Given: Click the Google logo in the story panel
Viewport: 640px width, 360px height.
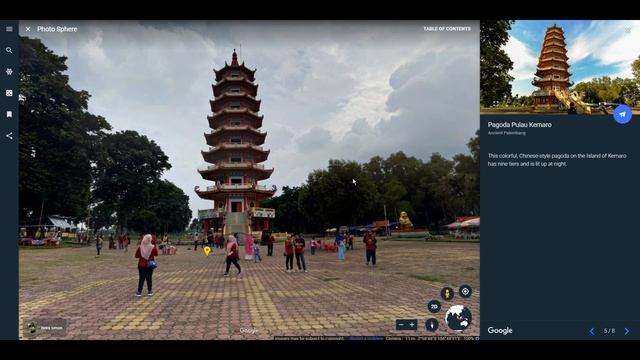Looking at the screenshot, I should pos(500,331).
